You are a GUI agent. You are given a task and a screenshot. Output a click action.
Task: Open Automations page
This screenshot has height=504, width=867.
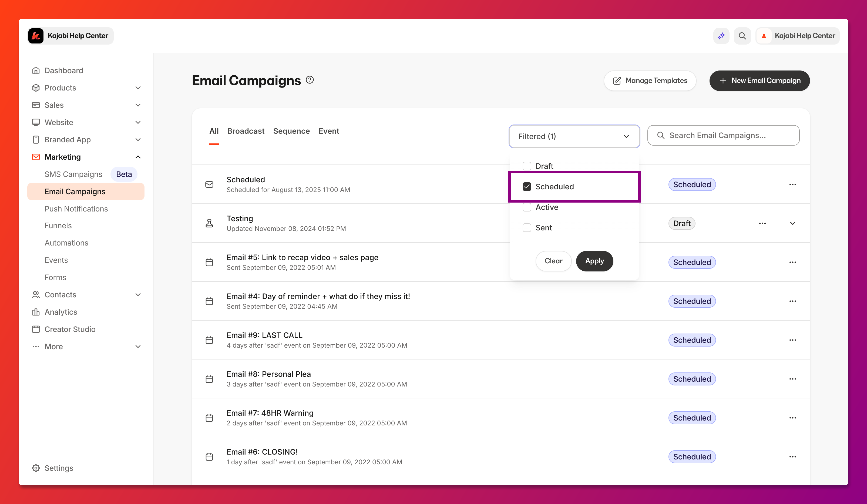click(x=66, y=243)
